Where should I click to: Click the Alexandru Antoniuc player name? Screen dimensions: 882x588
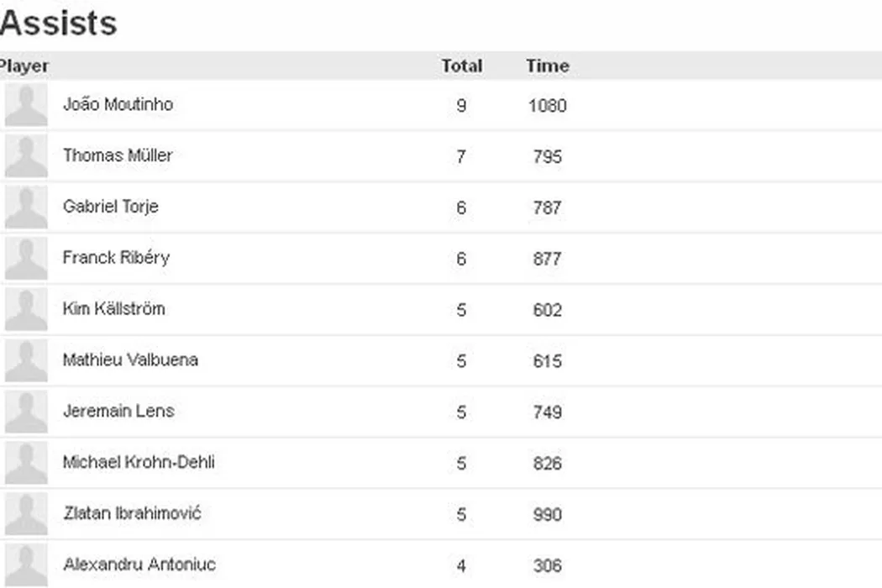pos(139,564)
